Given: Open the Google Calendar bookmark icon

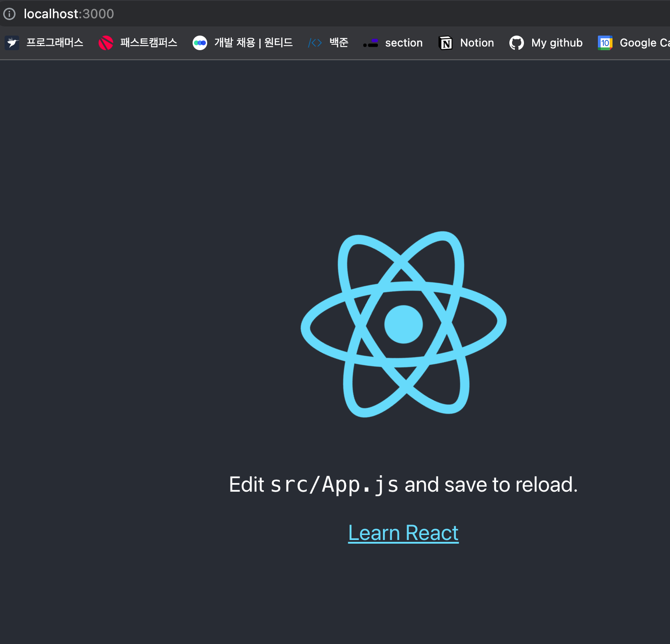Looking at the screenshot, I should [605, 43].
